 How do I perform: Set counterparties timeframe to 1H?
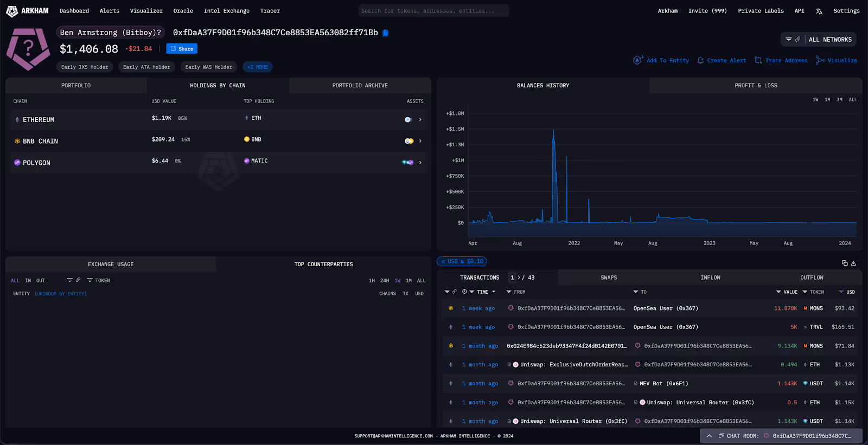[372, 281]
